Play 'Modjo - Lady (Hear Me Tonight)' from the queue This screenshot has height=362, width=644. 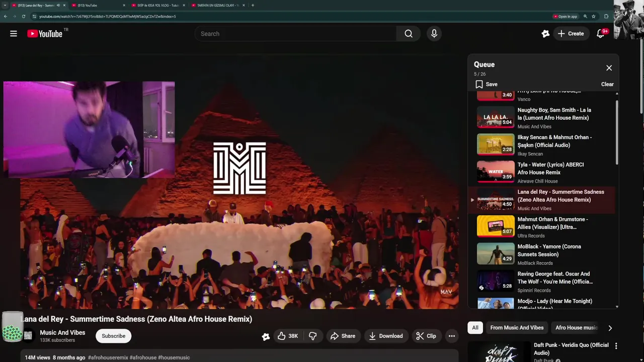(x=541, y=303)
